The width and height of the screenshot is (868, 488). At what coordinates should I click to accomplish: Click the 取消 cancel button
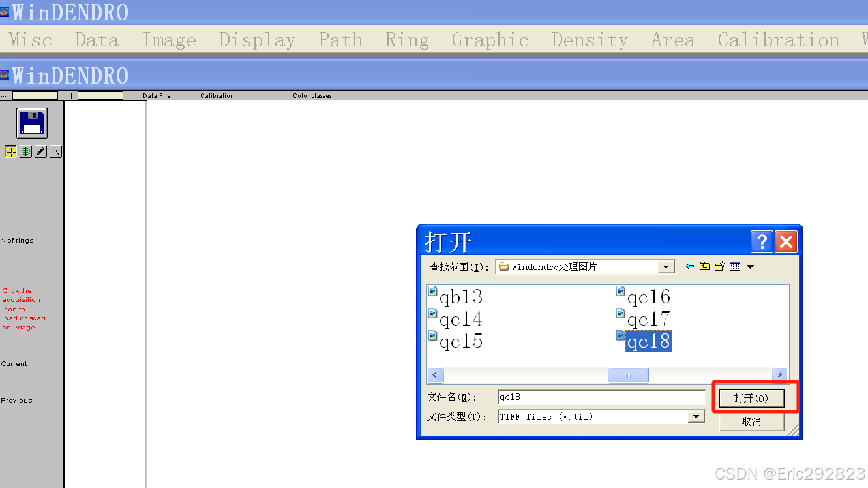point(751,421)
